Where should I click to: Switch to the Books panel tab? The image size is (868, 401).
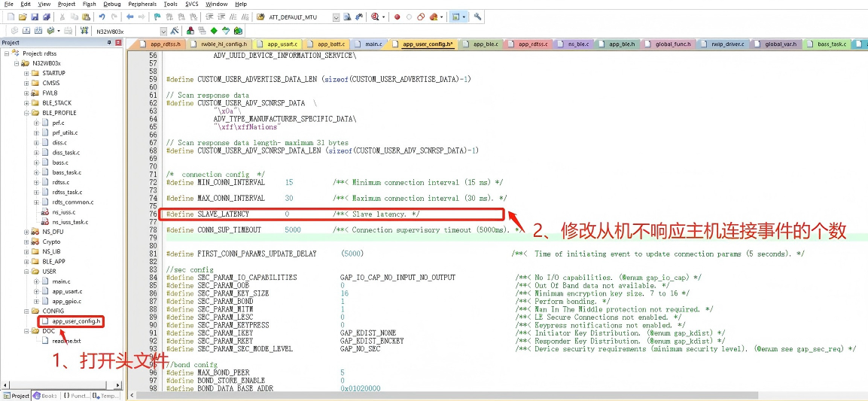(45, 396)
